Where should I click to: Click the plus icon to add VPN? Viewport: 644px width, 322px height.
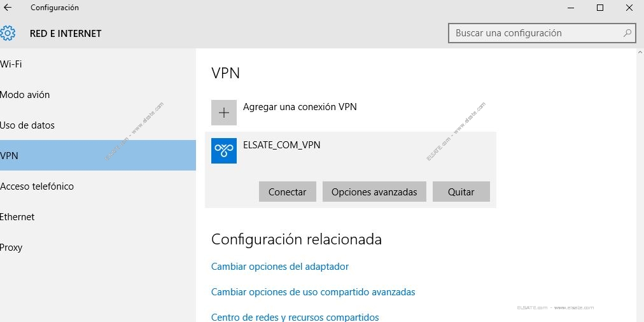point(224,113)
